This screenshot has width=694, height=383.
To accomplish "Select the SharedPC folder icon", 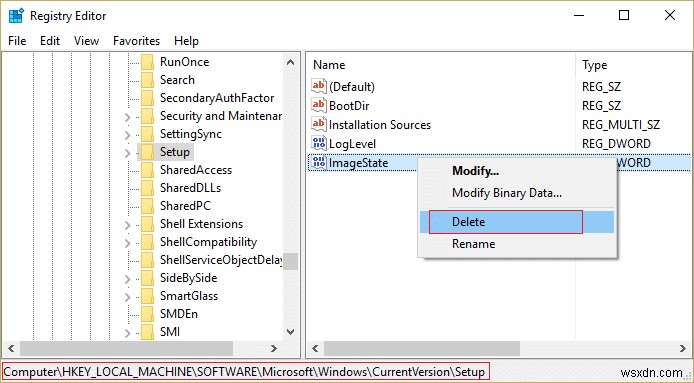I will (x=147, y=206).
